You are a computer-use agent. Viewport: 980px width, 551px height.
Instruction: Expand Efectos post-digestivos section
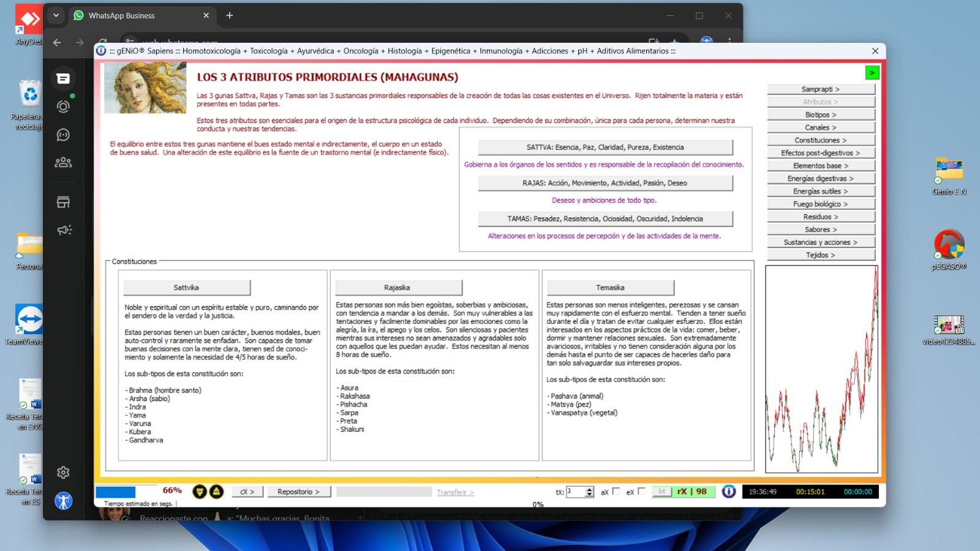coord(821,153)
